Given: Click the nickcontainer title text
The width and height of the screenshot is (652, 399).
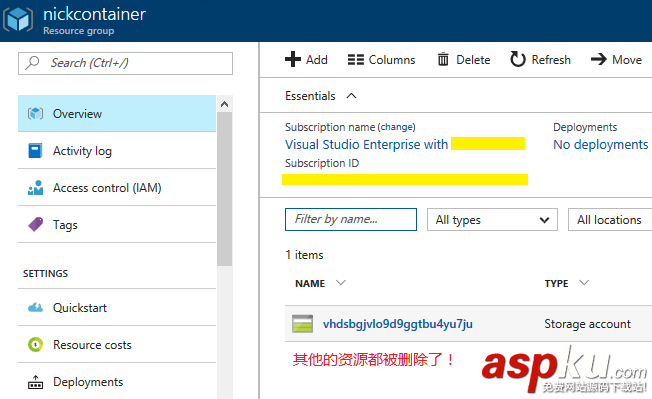Looking at the screenshot, I should click(94, 14).
